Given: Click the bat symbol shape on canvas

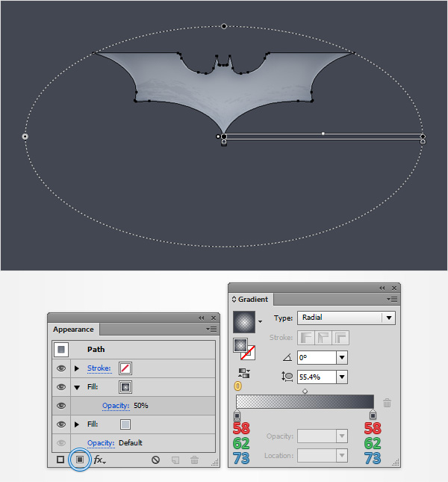Looking at the screenshot, I should coord(224,89).
